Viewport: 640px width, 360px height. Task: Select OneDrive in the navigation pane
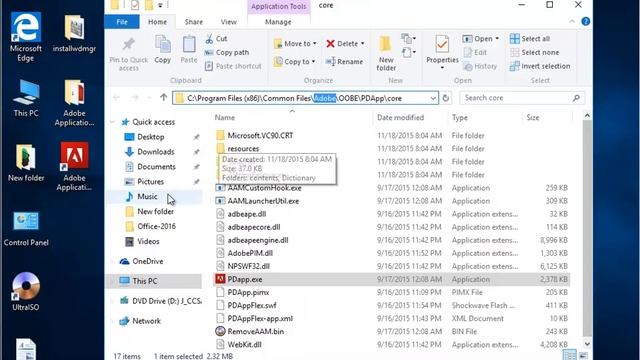[147, 261]
